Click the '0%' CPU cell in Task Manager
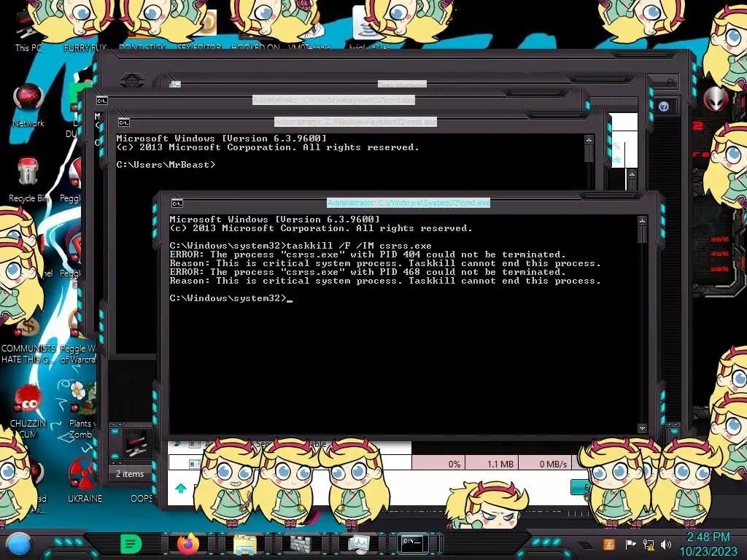The width and height of the screenshot is (747, 560). (438, 463)
